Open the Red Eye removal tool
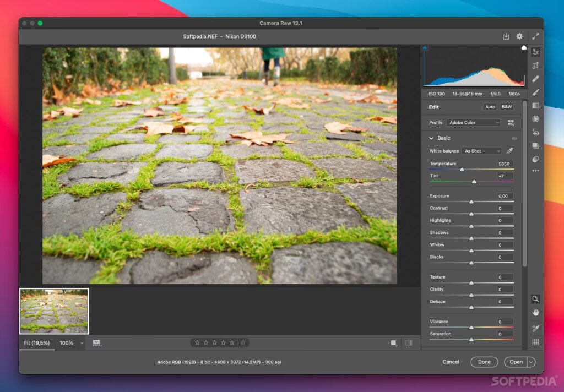Viewport: 564px width, 392px height. tap(535, 133)
